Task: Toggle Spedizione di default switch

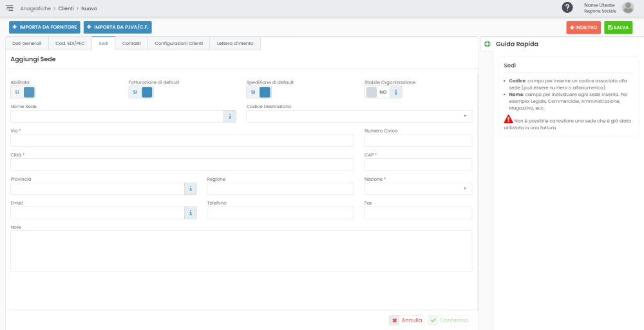Action: (259, 93)
